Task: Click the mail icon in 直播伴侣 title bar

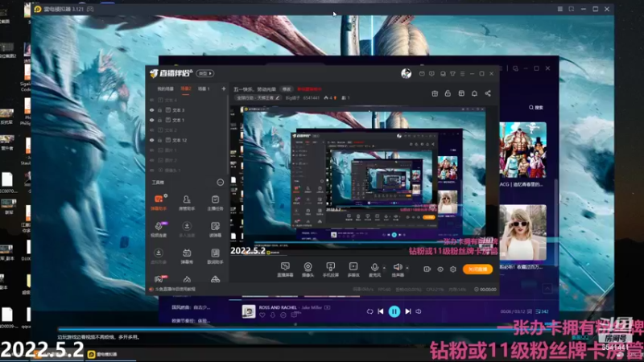Action: [x=422, y=73]
